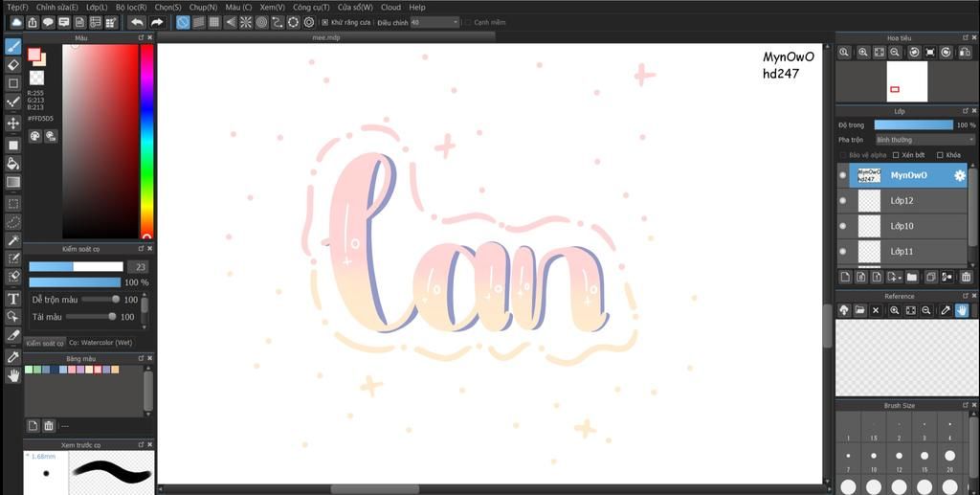Open the Bộ lọc(R) menu
The image size is (980, 495).
(x=131, y=7)
